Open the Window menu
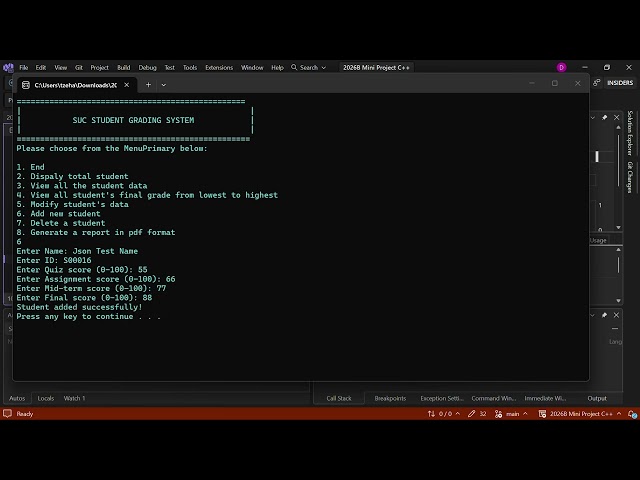 coord(252,67)
